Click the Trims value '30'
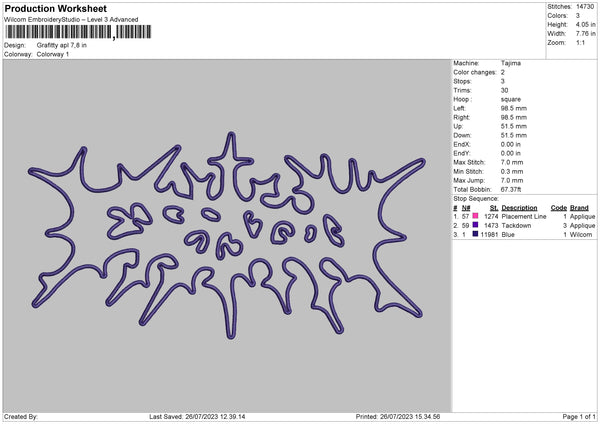The image size is (600, 424). (x=504, y=90)
